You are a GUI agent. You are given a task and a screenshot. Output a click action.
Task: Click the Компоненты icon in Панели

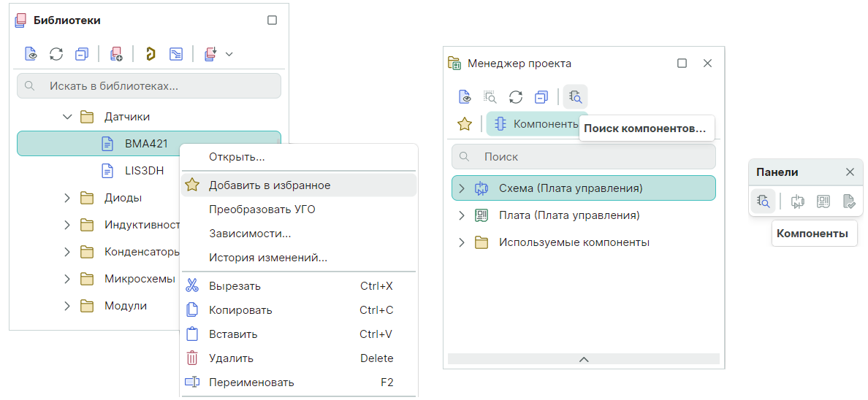coord(764,201)
